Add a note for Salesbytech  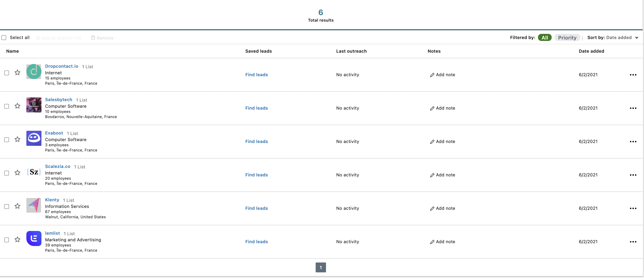442,108
